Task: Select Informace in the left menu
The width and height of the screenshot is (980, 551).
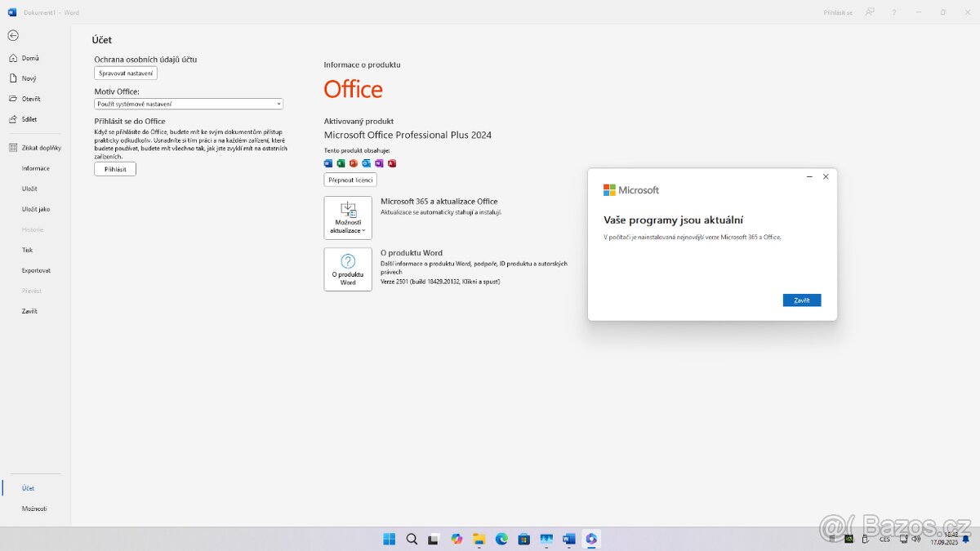Action: pos(36,168)
